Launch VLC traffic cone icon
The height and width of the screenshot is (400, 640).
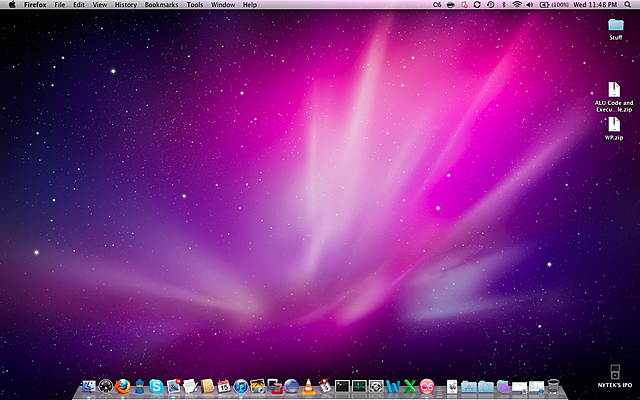(x=308, y=386)
